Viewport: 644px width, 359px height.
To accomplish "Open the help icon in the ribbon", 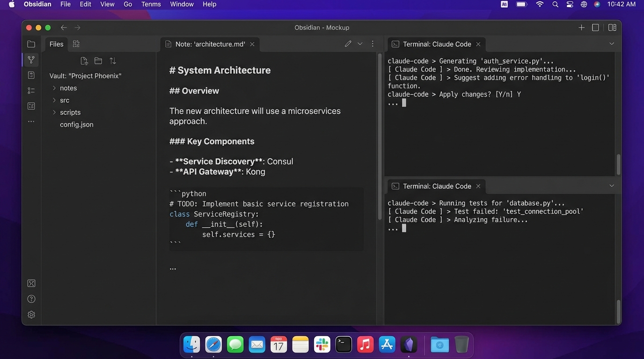I will click(31, 299).
